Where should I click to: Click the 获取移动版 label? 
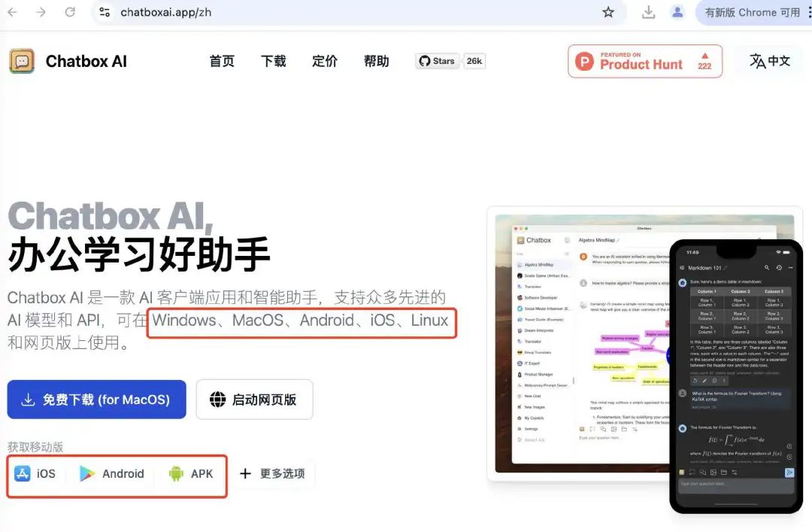(35, 447)
